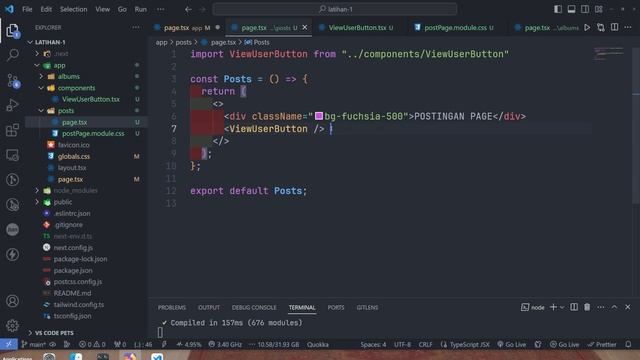Expand the node_modules folder
Screen dimensions: 640x360
[x=37, y=191]
